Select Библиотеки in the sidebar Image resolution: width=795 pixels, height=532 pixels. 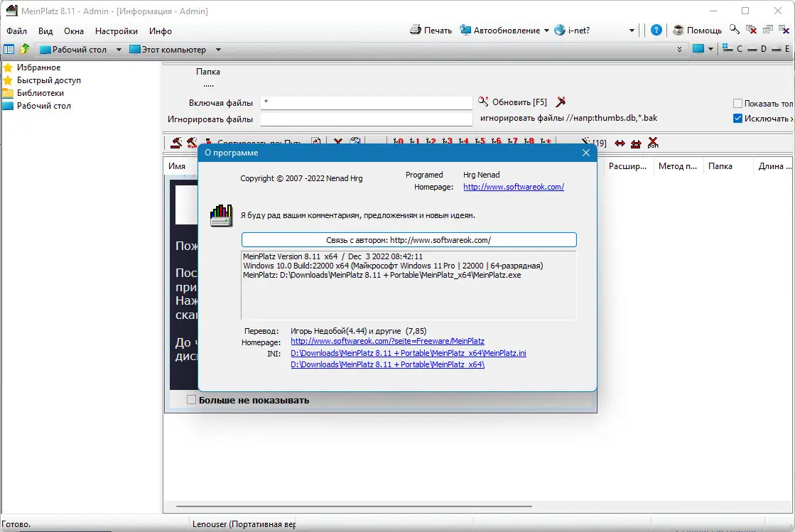pyautogui.click(x=40, y=93)
